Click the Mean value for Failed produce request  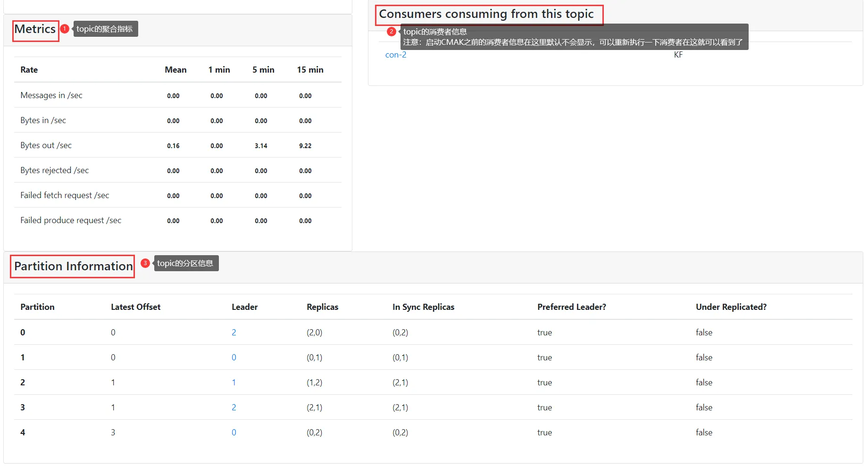[173, 221]
